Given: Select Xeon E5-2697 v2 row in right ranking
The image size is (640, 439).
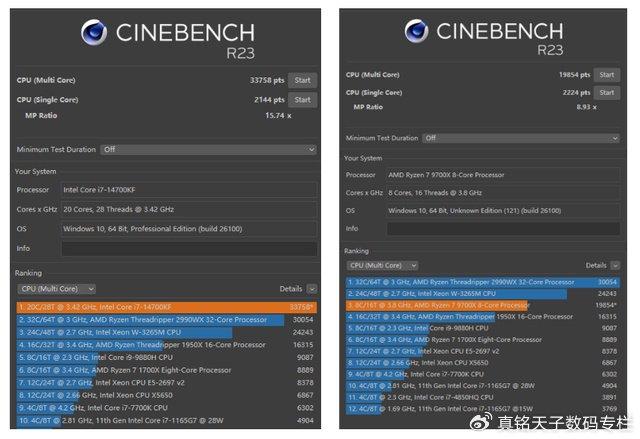Looking at the screenshot, I should pyautogui.click(x=483, y=351).
